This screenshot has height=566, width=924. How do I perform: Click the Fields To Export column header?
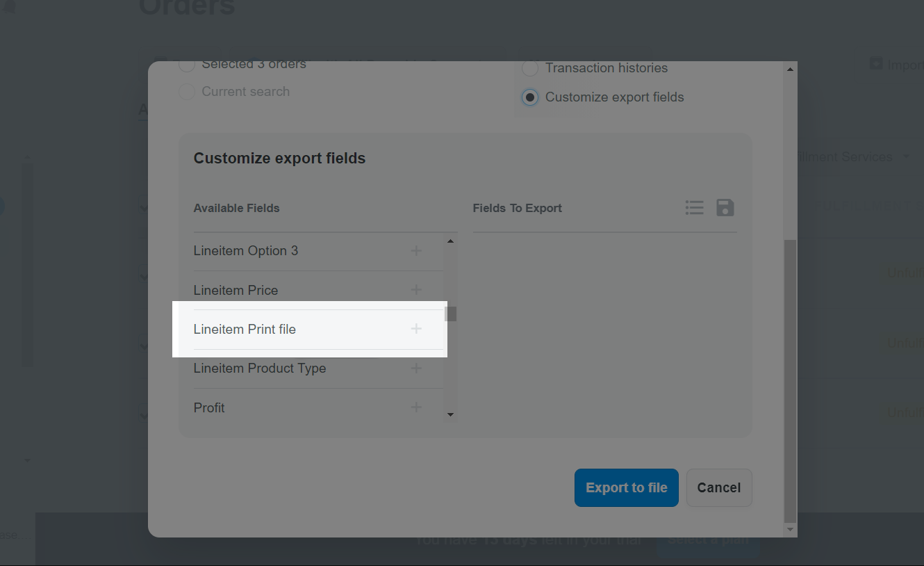tap(517, 208)
